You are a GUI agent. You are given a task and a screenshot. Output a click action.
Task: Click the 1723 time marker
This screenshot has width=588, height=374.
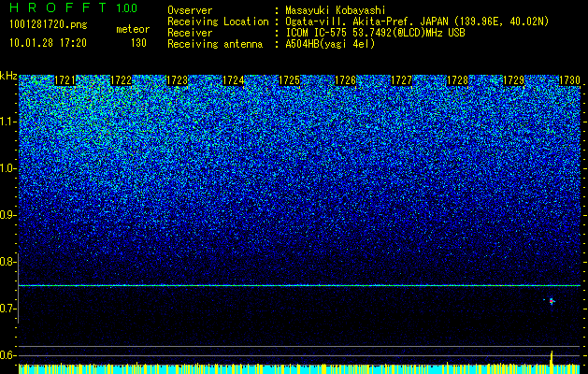point(177,80)
